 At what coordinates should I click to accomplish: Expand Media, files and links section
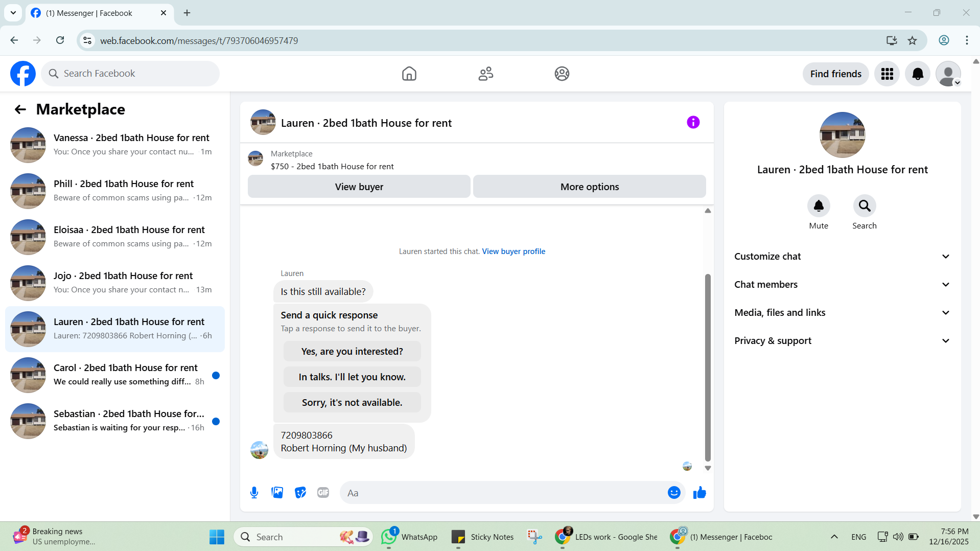click(x=843, y=313)
